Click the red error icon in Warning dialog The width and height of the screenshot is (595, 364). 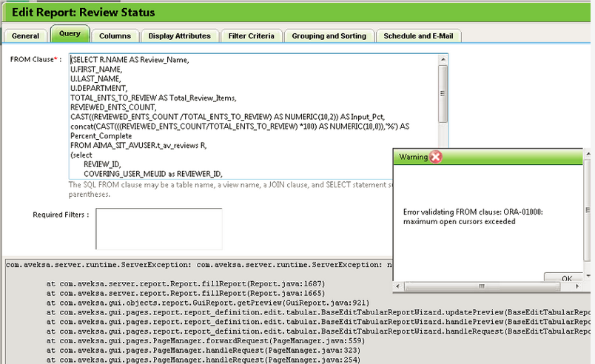437,157
